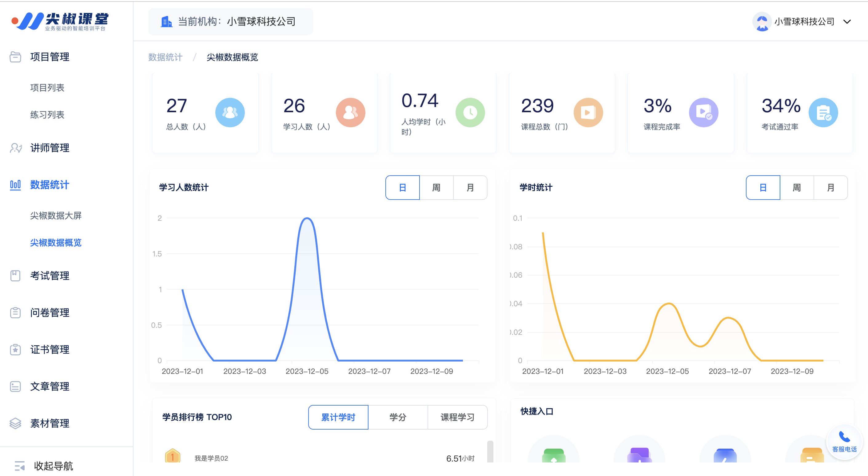Click the 讲师管理 person icon
868x476 pixels.
pyautogui.click(x=15, y=148)
